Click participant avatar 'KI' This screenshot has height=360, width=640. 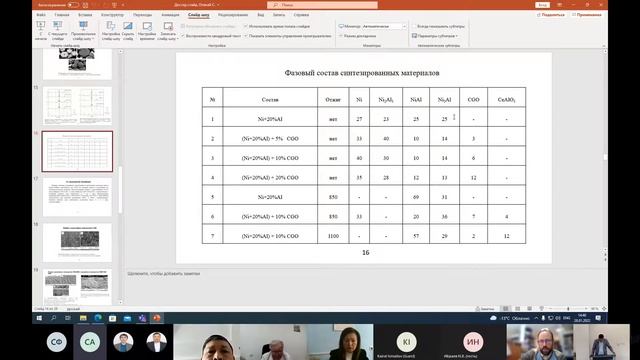click(406, 342)
